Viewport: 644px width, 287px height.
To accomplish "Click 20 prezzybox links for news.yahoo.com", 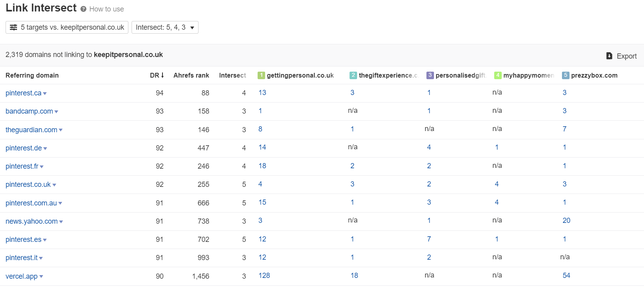I will [x=566, y=220].
